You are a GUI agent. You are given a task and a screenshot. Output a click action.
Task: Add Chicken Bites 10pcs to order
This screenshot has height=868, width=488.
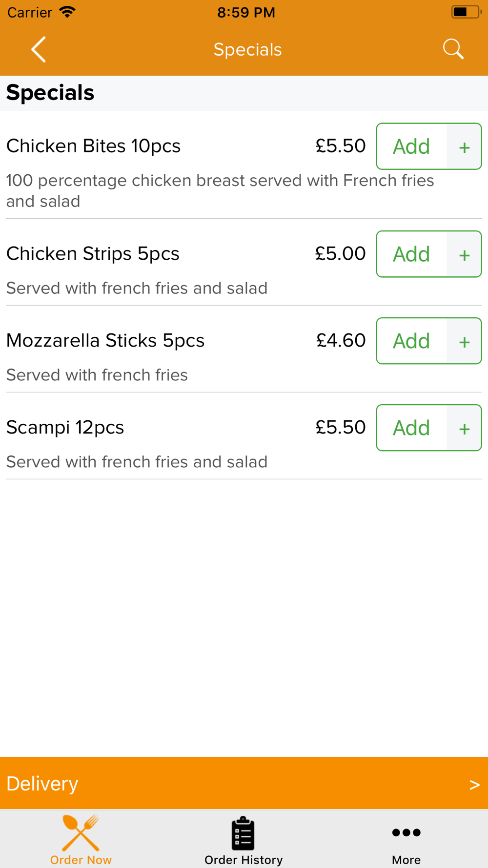(x=411, y=146)
